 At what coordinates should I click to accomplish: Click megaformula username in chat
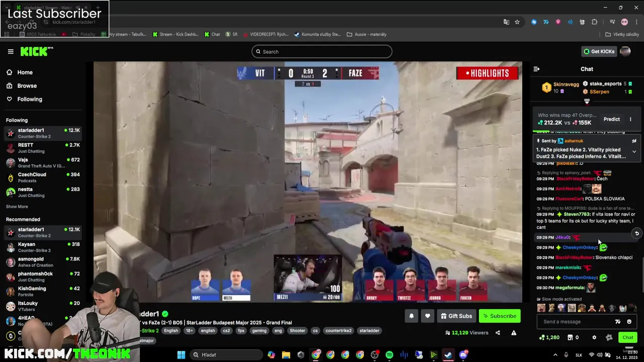click(x=570, y=288)
